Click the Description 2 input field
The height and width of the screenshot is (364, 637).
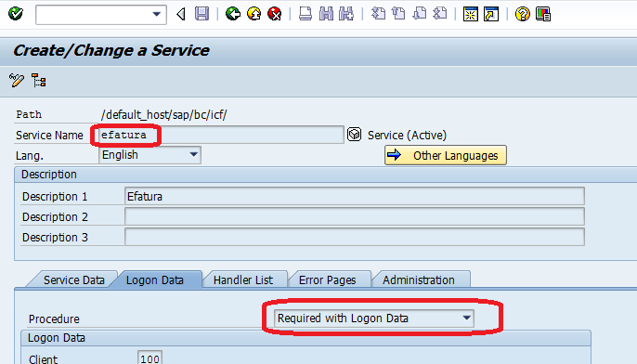pyautogui.click(x=355, y=216)
